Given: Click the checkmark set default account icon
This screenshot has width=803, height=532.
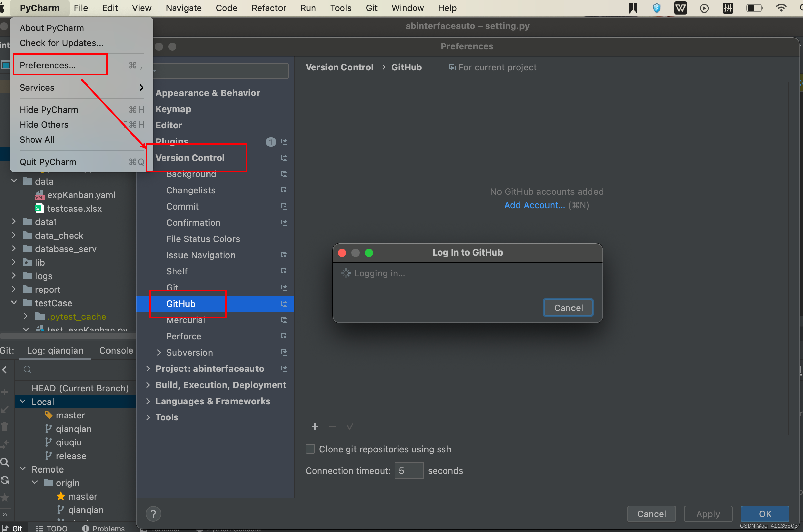Looking at the screenshot, I should tap(350, 427).
